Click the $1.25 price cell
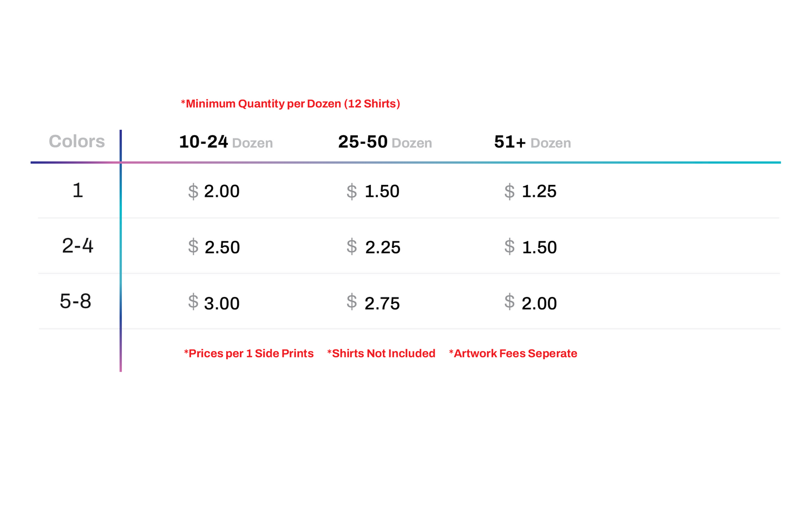 coord(531,191)
